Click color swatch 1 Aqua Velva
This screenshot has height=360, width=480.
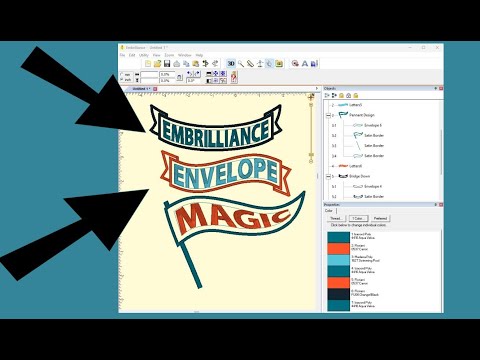pyautogui.click(x=339, y=237)
